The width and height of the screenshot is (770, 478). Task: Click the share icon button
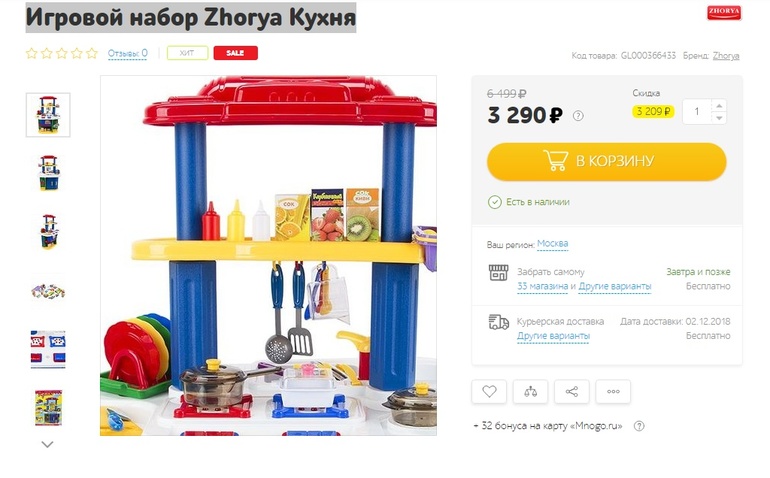[572, 392]
